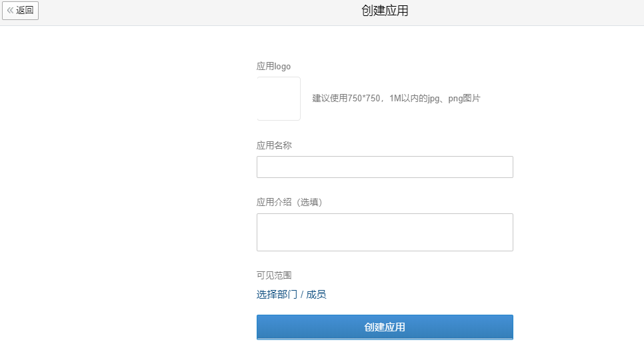This screenshot has height=350, width=644.
Task: Click the double-chevron icon beside 返回
Action: [10, 10]
